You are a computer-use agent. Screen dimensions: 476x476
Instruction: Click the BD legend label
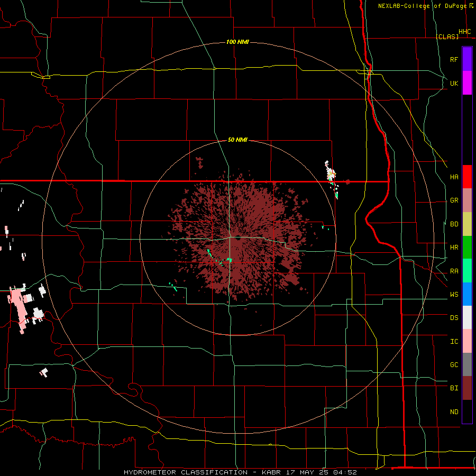[x=454, y=224]
